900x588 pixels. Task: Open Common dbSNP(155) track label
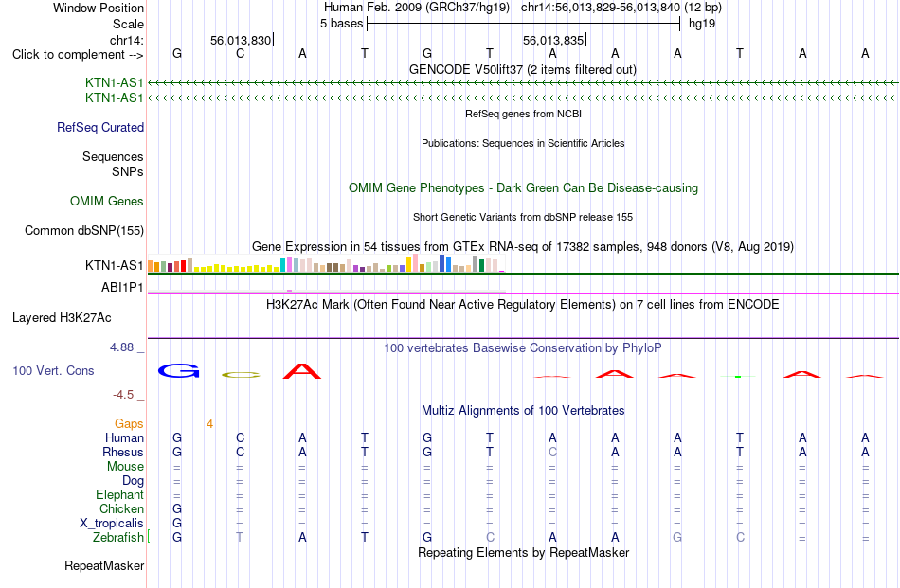(84, 231)
